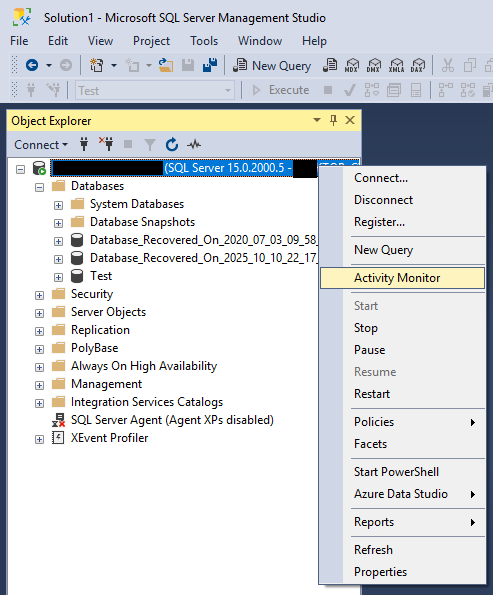Open the Tools menu
493x595 pixels.
point(204,41)
